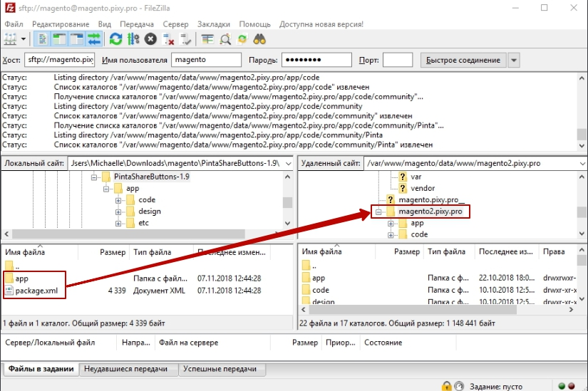Screen dimensions: 588x391
Task: Collapse the PintaShareButtons-1.9 tree node
Action: tap(94, 177)
